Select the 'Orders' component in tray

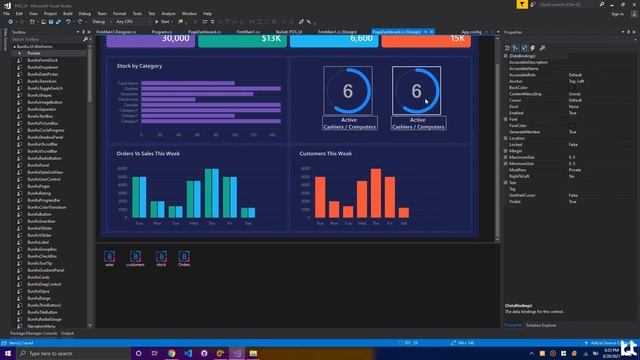(x=184, y=259)
